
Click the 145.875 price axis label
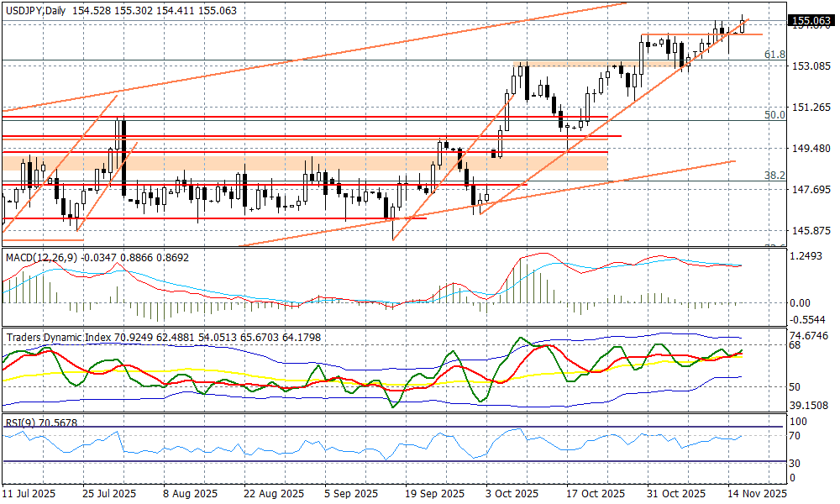tap(811, 231)
